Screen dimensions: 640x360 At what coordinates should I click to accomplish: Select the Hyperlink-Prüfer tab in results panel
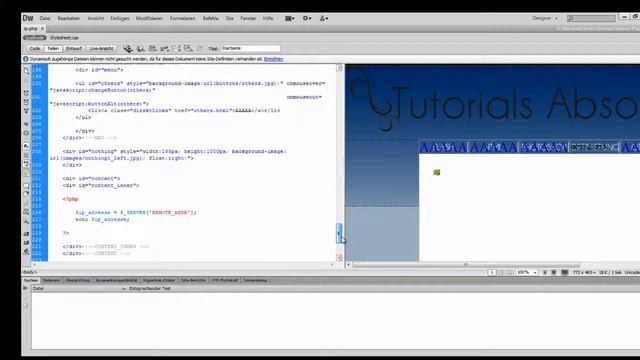[159, 280]
